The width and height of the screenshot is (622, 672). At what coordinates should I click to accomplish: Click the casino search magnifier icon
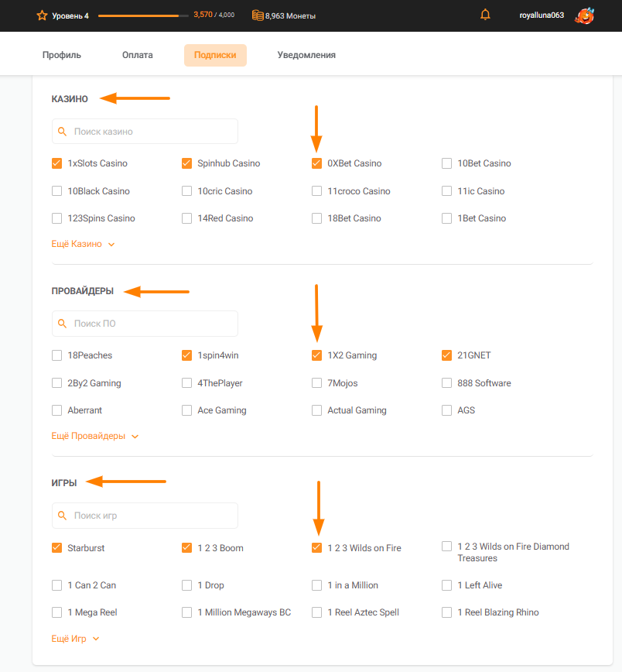click(x=62, y=132)
